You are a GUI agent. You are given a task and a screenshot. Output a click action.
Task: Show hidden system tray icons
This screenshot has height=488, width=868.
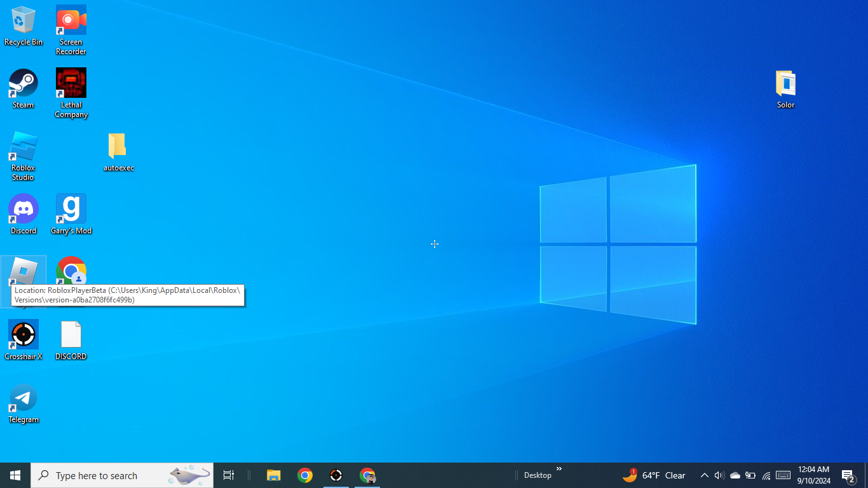[x=704, y=475]
